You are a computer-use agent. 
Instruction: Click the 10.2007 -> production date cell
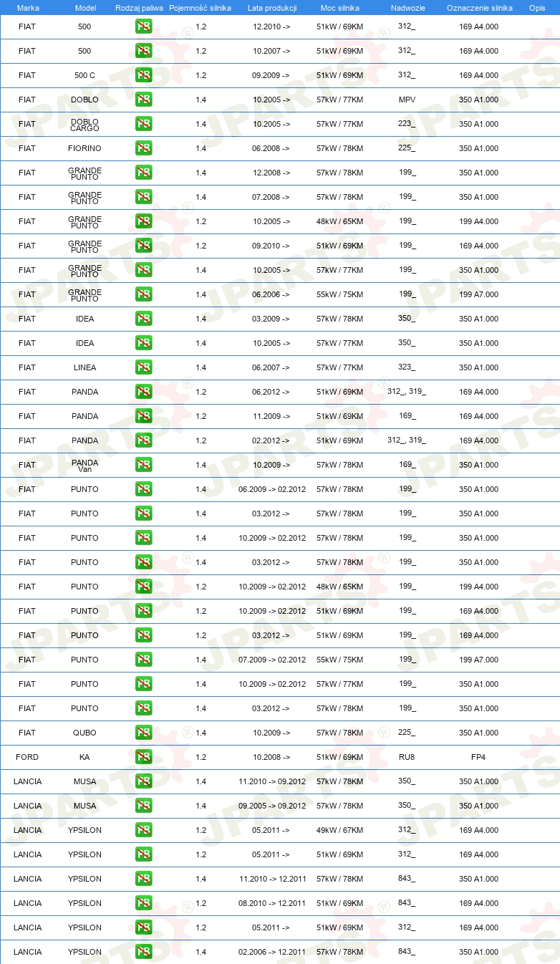(271, 51)
